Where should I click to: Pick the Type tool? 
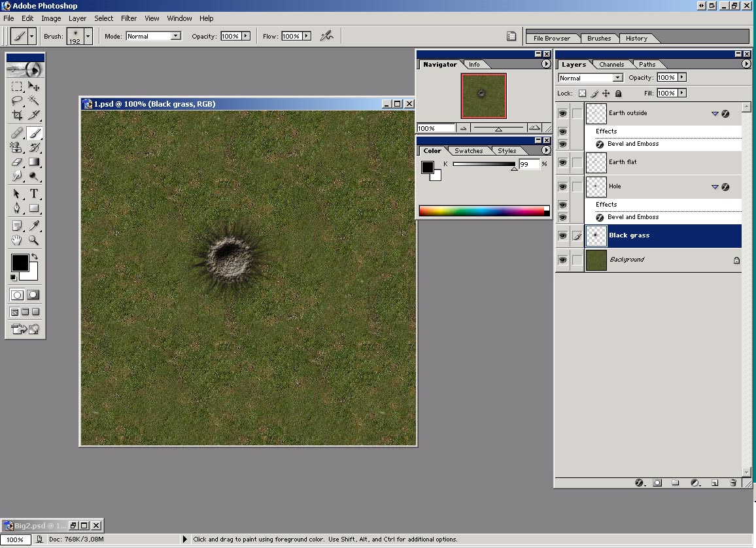[x=34, y=194]
